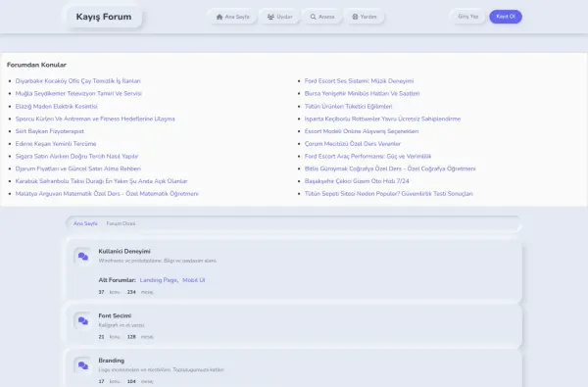Open Karabük Safranbolu Taksi Durağı topic

click(101, 181)
